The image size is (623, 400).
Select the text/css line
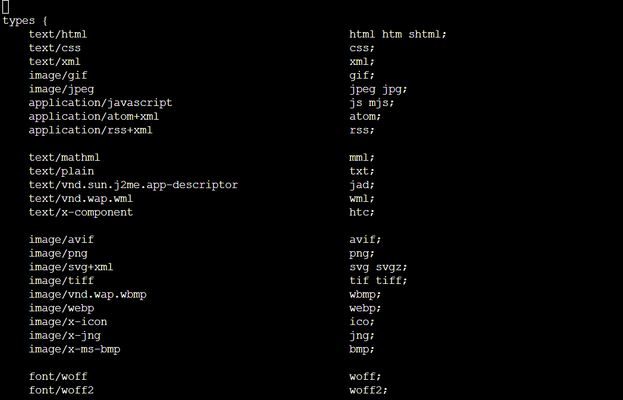coord(54,48)
